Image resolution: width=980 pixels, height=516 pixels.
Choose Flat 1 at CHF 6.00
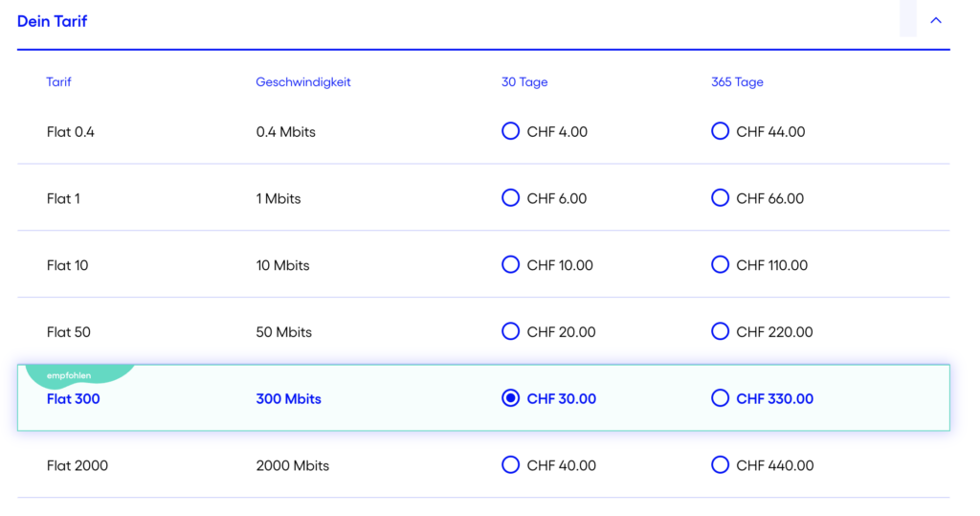click(510, 197)
